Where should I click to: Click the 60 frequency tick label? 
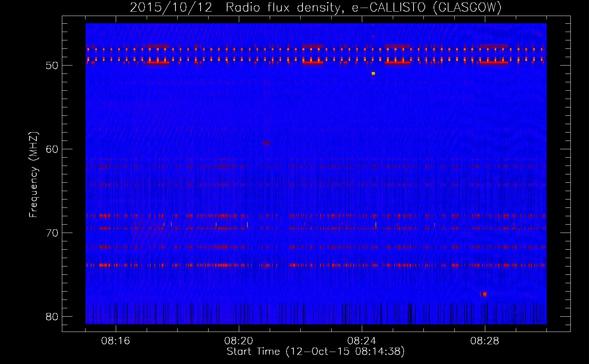click(52, 149)
